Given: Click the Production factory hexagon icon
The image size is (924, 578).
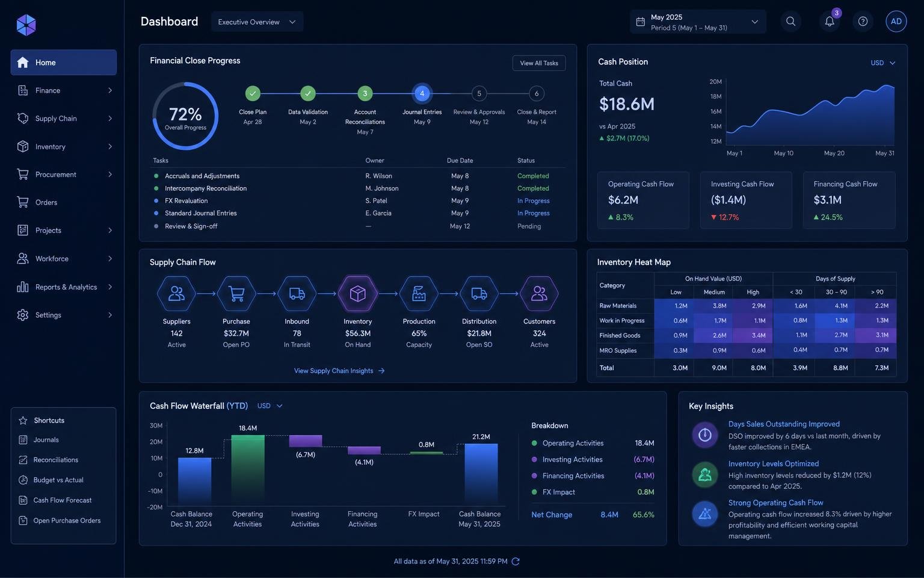Looking at the screenshot, I should coord(419,294).
